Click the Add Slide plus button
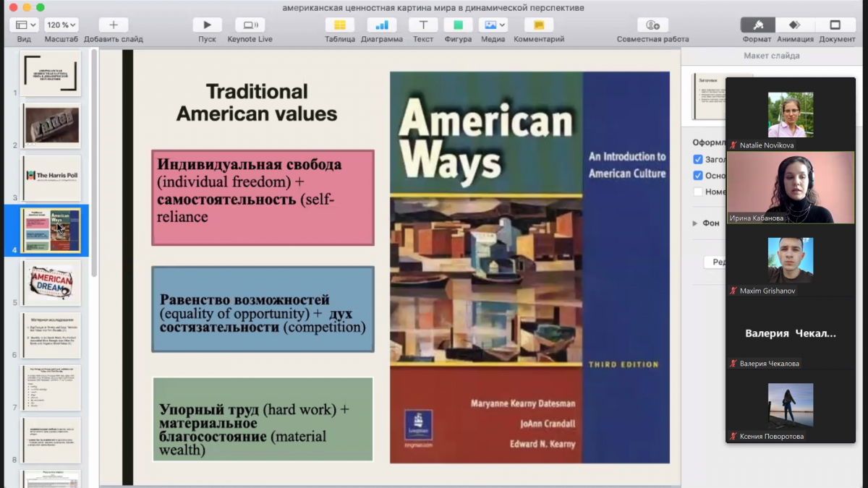868x488 pixels. pos(113,25)
